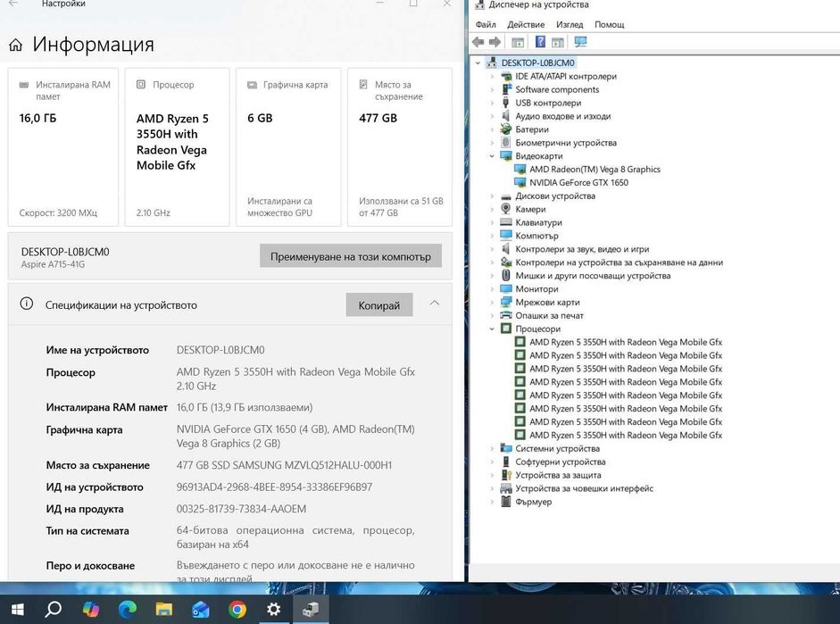Expand the Дискови устройства node
This screenshot has width=840, height=624.
[x=492, y=196]
